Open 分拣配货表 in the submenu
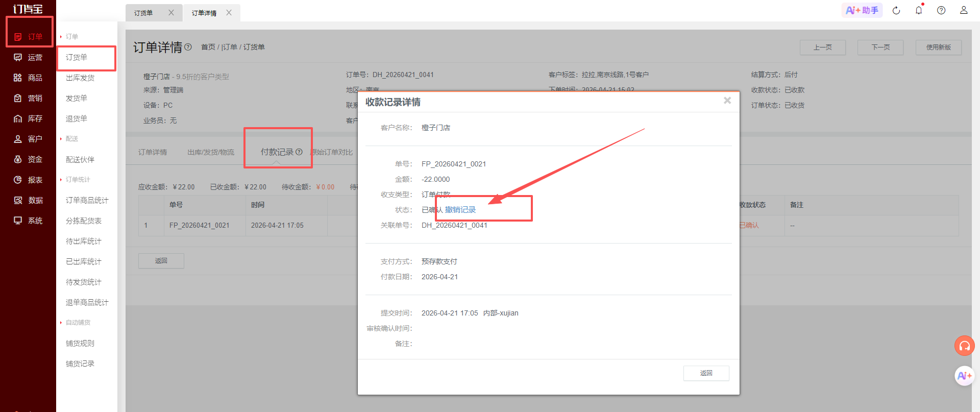 click(x=84, y=221)
